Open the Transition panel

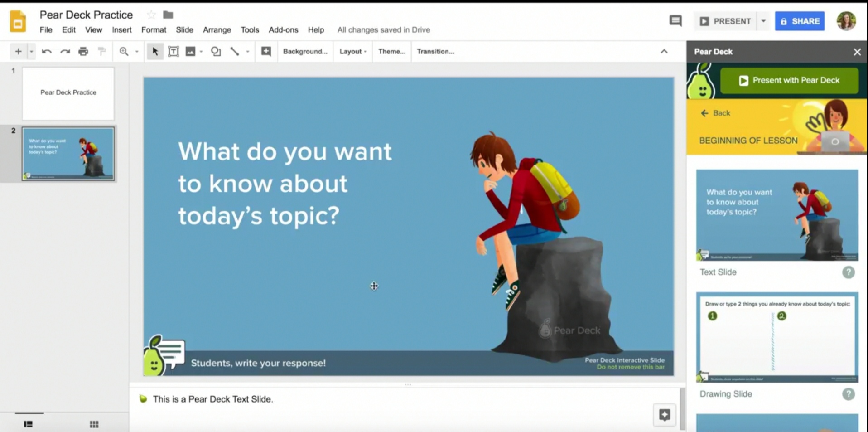coord(435,51)
